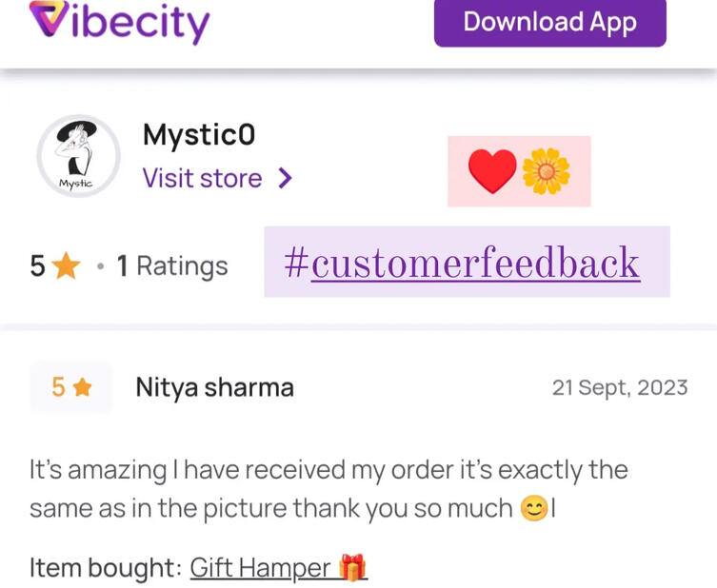Click the yellow flower emoji
Viewport: 717px width, 588px height.
tap(546, 171)
